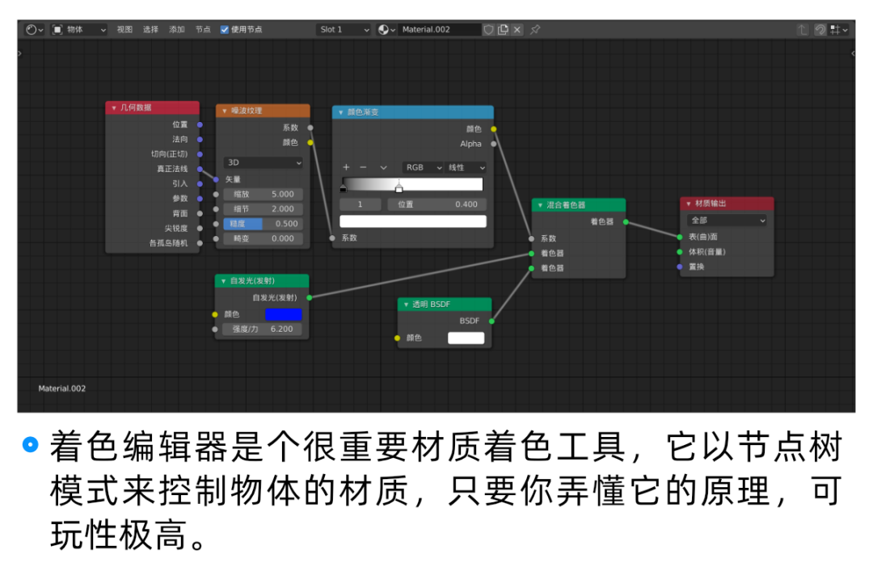Open the RGB color mode dropdown
This screenshot has width=873, height=588.
(423, 167)
